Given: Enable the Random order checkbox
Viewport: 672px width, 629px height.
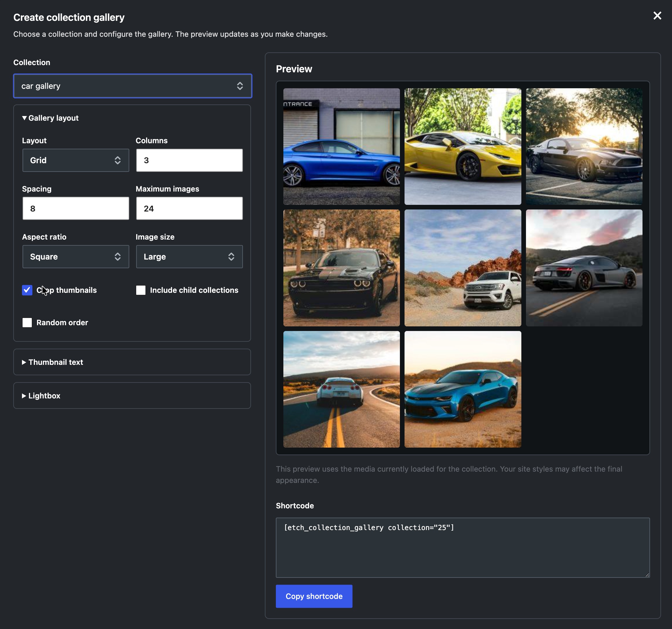Looking at the screenshot, I should click(27, 323).
